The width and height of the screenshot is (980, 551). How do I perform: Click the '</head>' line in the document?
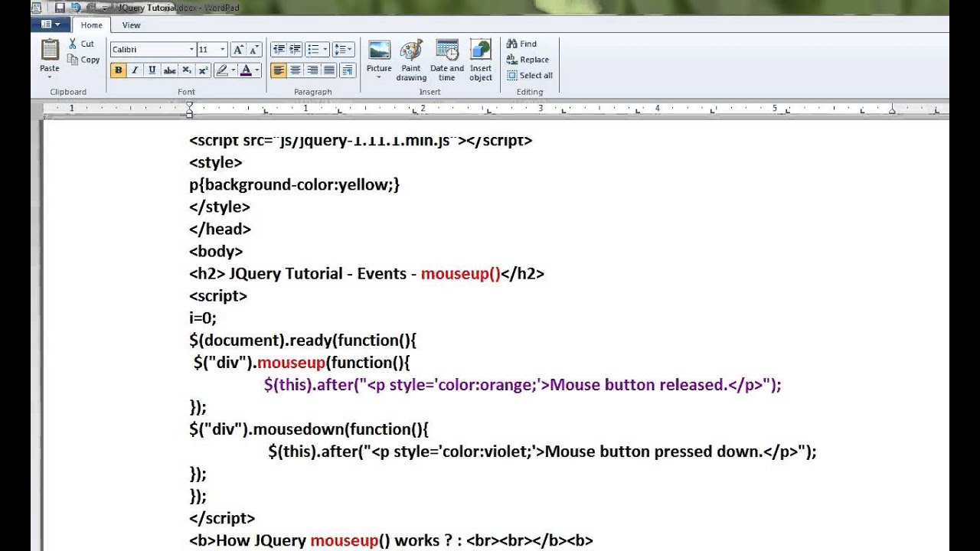(220, 229)
